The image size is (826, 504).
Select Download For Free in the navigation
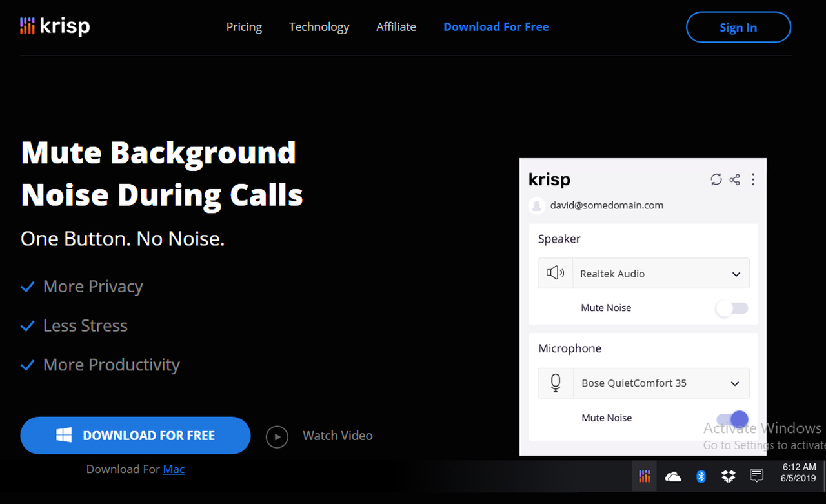coord(496,27)
